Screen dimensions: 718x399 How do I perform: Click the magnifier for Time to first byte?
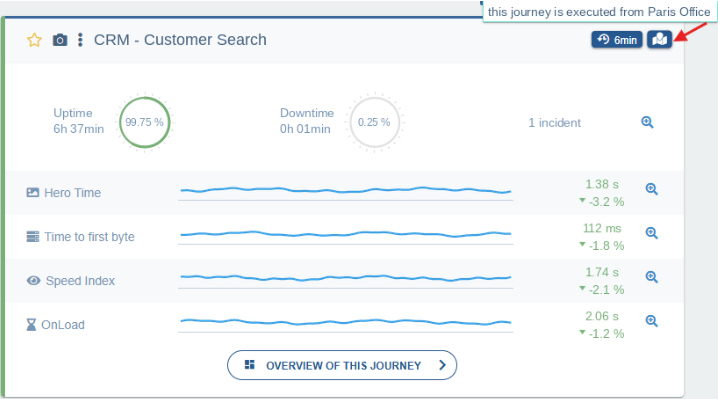point(652,233)
